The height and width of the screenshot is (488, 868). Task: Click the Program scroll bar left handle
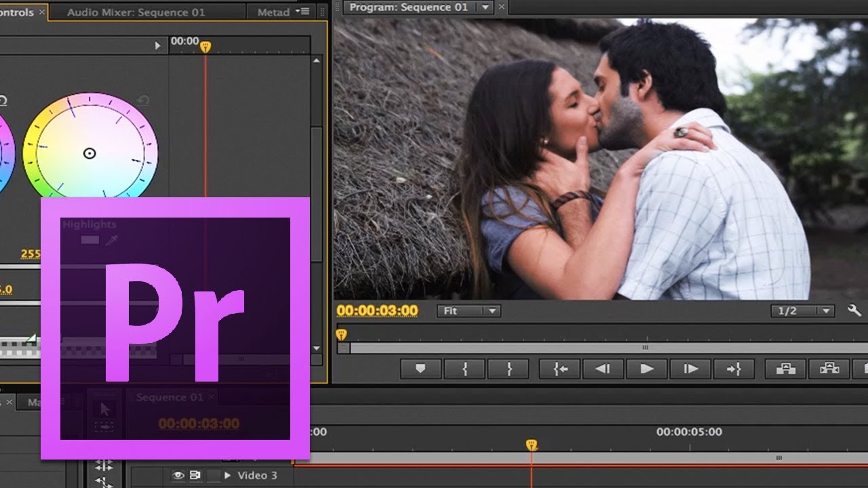(344, 348)
